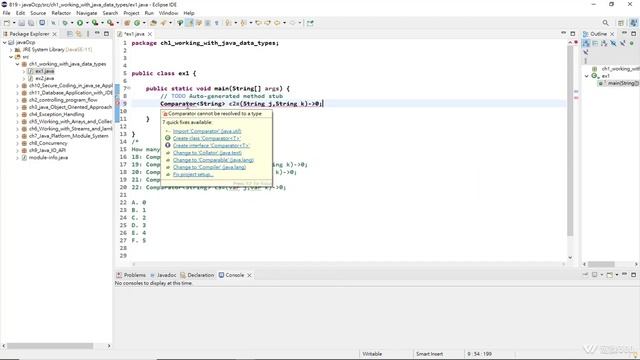
Task: Collapse ex1 class in Outline
Action: [x=587, y=76]
